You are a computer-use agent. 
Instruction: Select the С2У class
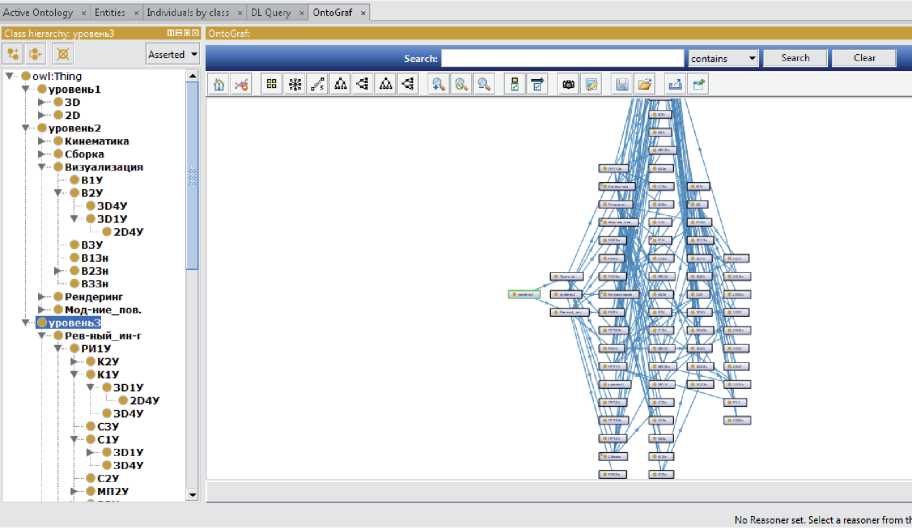(x=102, y=478)
